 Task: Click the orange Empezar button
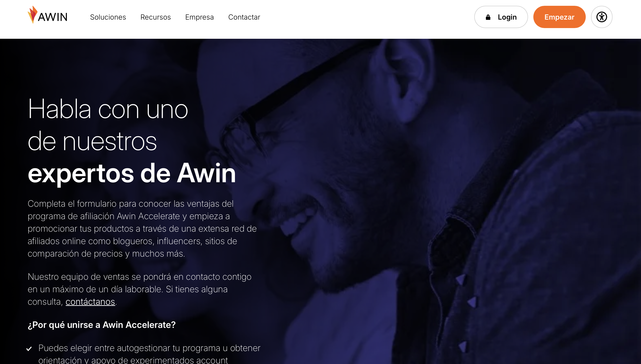[x=559, y=17]
